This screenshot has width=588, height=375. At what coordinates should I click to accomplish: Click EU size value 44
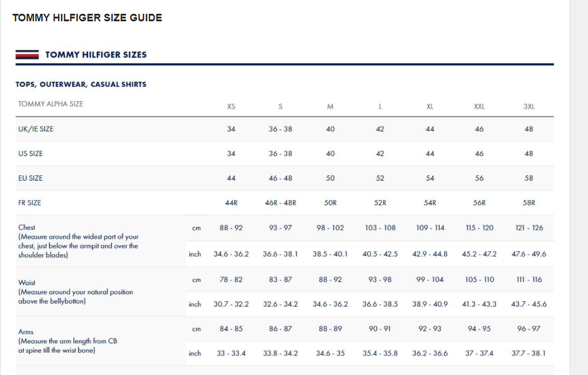click(231, 178)
